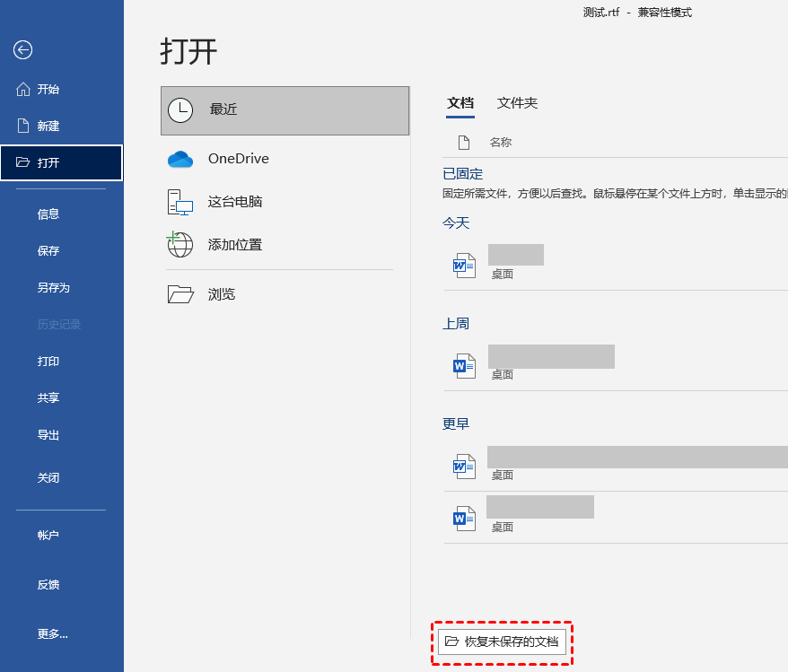Click the 打开 label in sidebar
This screenshot has width=788, height=672.
[x=48, y=162]
